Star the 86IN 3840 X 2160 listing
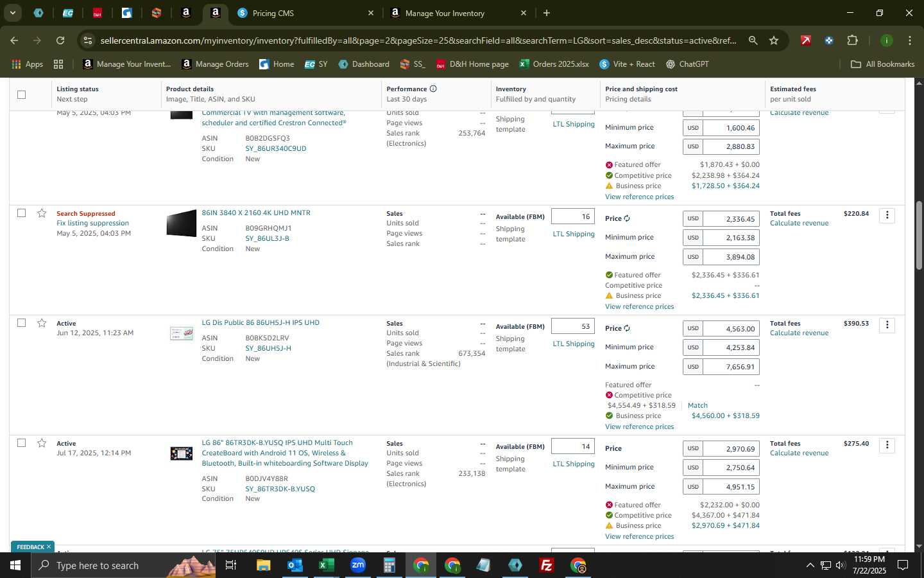This screenshot has width=924, height=578. pos(42,213)
